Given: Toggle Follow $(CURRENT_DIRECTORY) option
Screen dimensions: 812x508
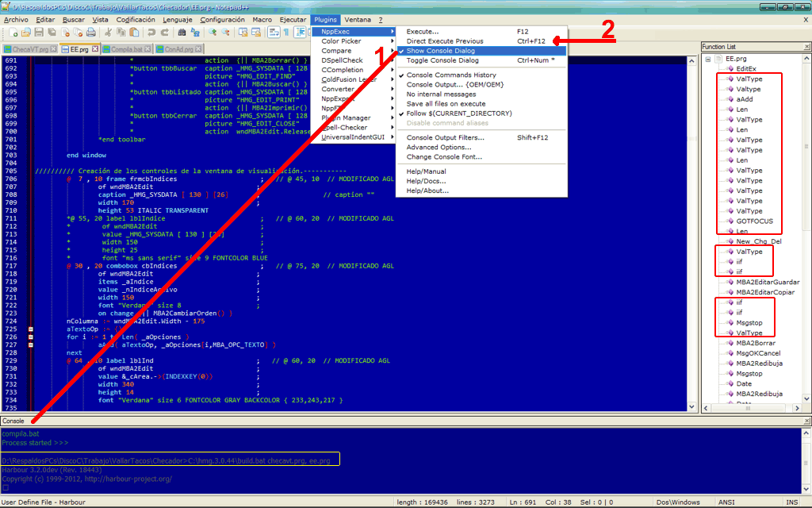Looking at the screenshot, I should 481,114.
